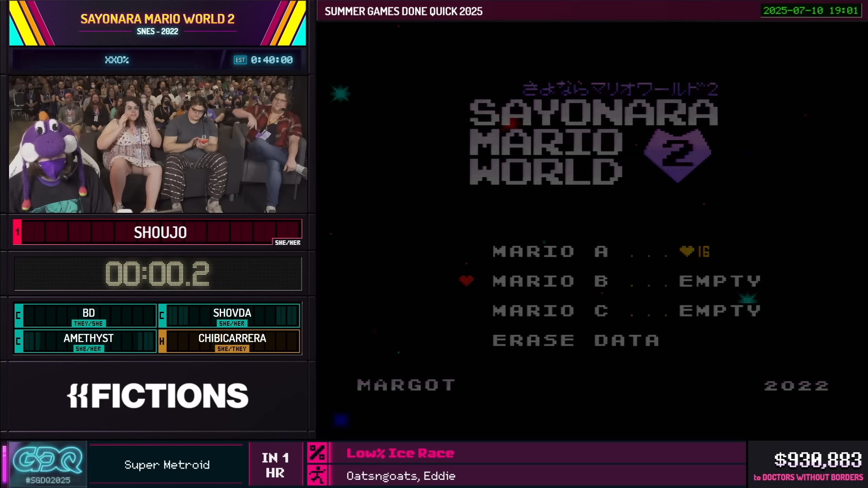Click the SHOVDA commentator nameplate

[x=229, y=315]
